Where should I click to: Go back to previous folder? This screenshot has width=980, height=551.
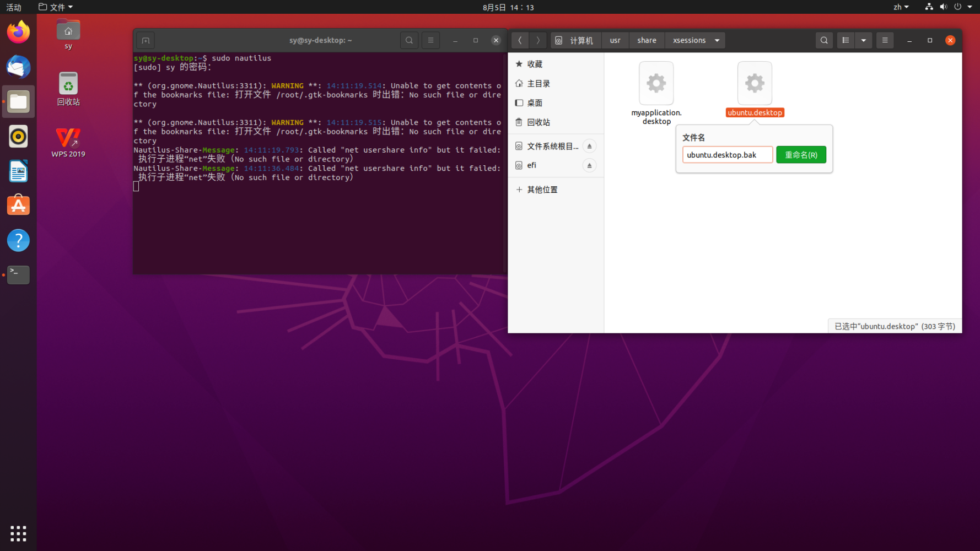(x=520, y=40)
